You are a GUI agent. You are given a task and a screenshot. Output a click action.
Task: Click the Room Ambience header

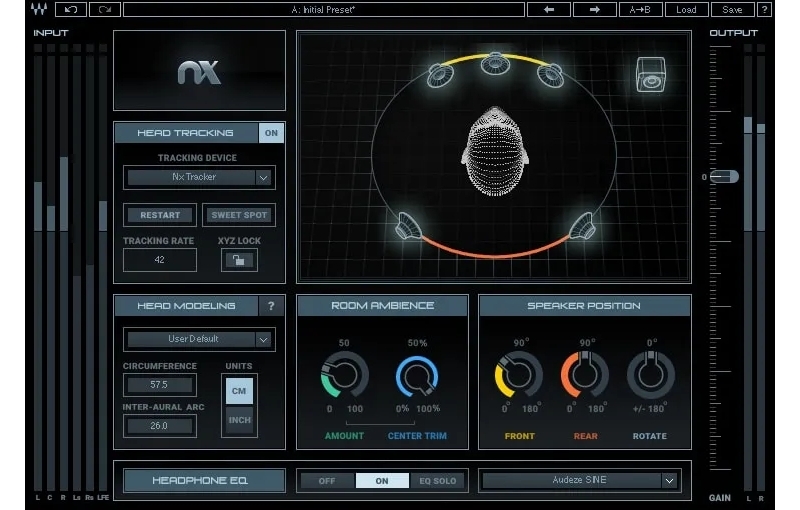tap(383, 305)
